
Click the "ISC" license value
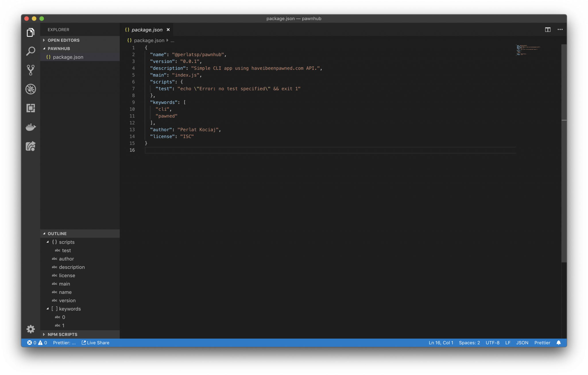187,136
